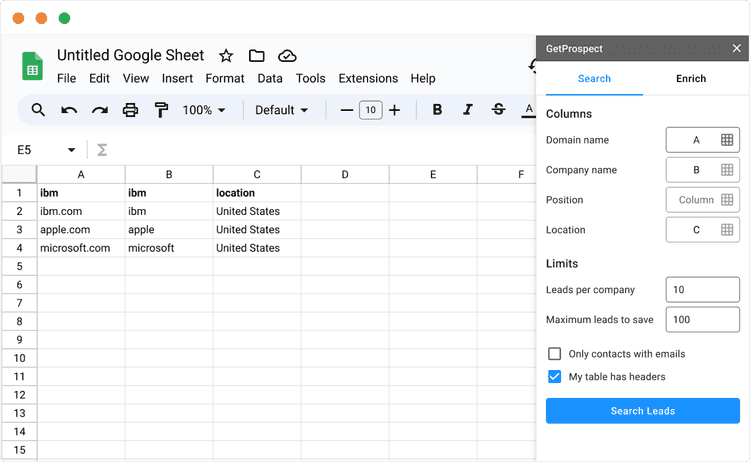Select column D header
750x462 pixels.
click(345, 175)
